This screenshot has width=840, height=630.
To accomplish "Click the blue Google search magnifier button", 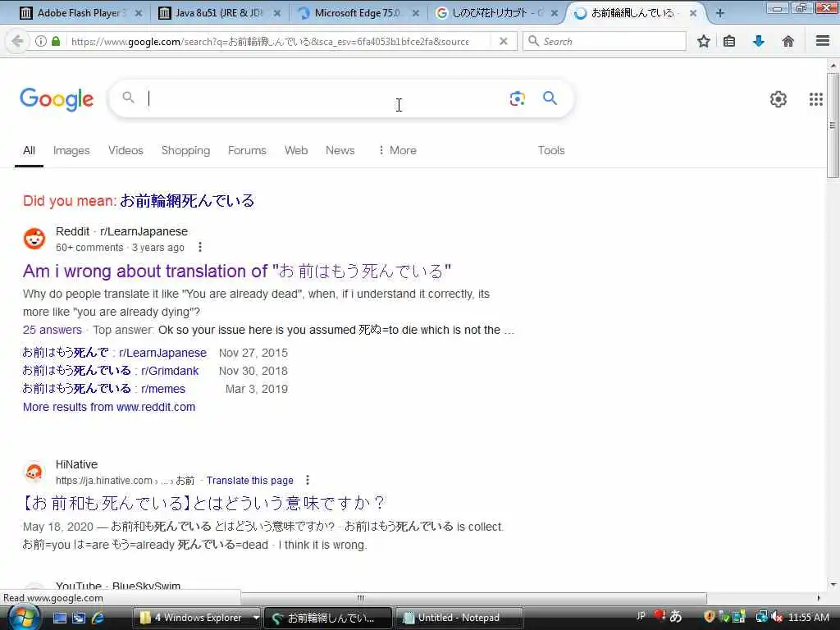I will (550, 98).
